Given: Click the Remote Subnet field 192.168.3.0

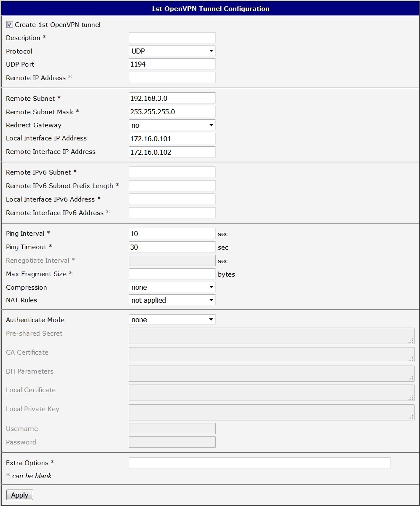Looking at the screenshot, I should (172, 98).
